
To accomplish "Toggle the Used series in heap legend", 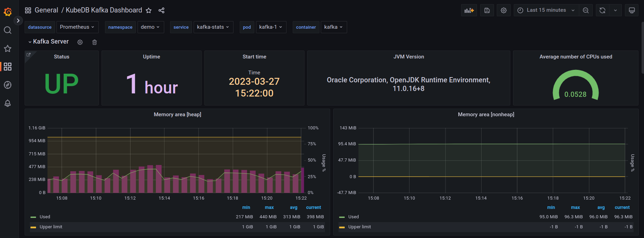I will coord(45,217).
